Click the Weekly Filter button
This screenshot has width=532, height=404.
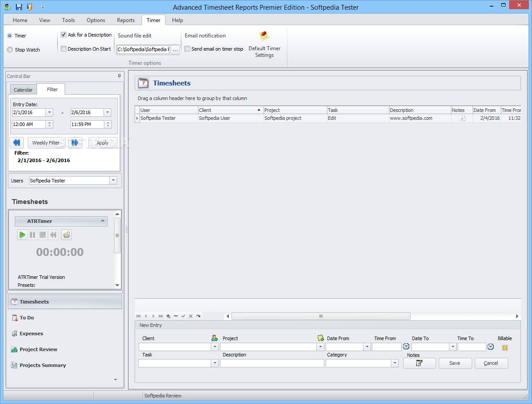click(x=46, y=143)
